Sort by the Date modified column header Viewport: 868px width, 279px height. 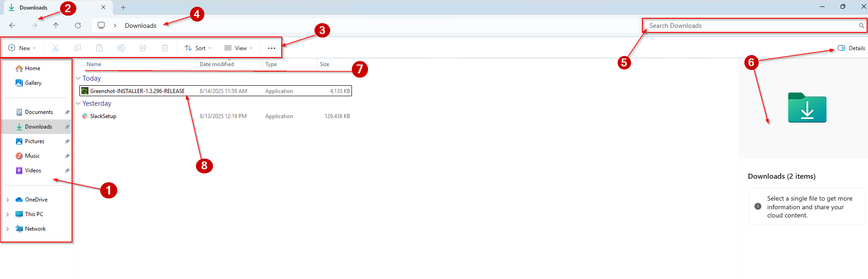pyautogui.click(x=217, y=64)
